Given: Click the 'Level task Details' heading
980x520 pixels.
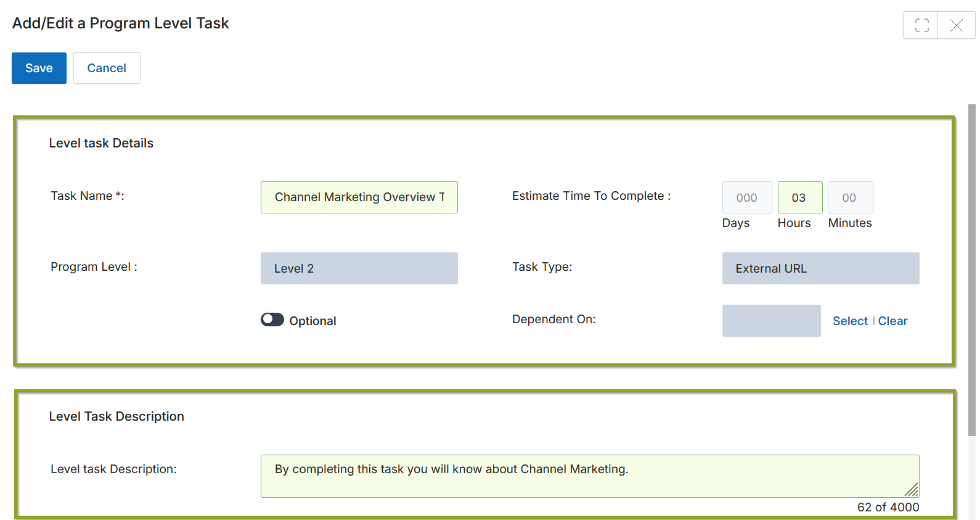Looking at the screenshot, I should pos(101,143).
